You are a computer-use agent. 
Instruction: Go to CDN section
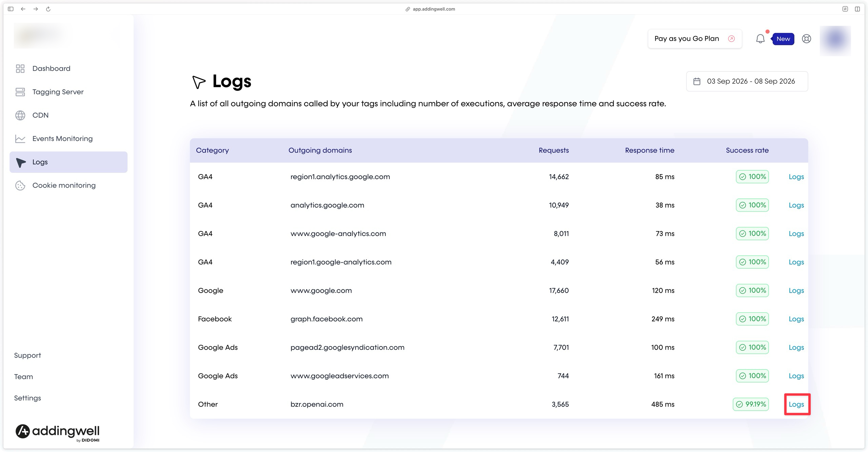click(68, 115)
